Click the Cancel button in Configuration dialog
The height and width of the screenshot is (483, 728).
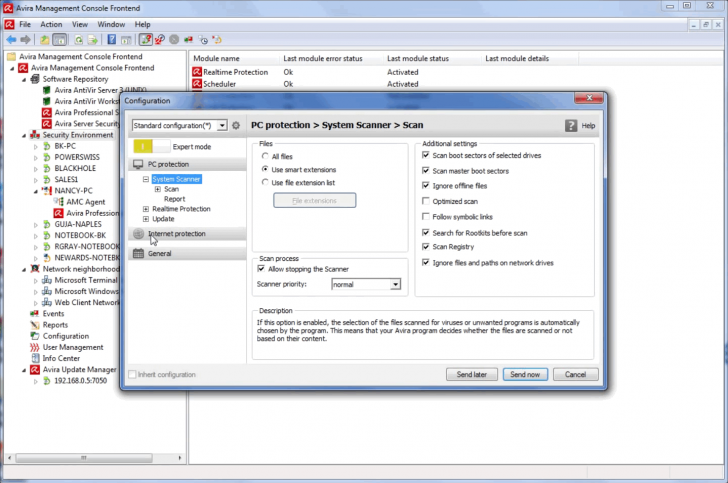pos(575,374)
